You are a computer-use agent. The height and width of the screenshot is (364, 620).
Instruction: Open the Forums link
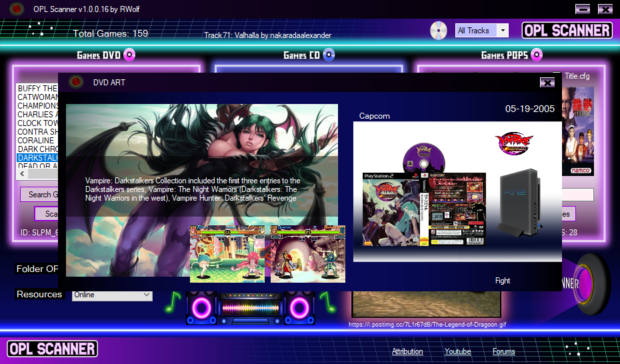click(x=504, y=351)
